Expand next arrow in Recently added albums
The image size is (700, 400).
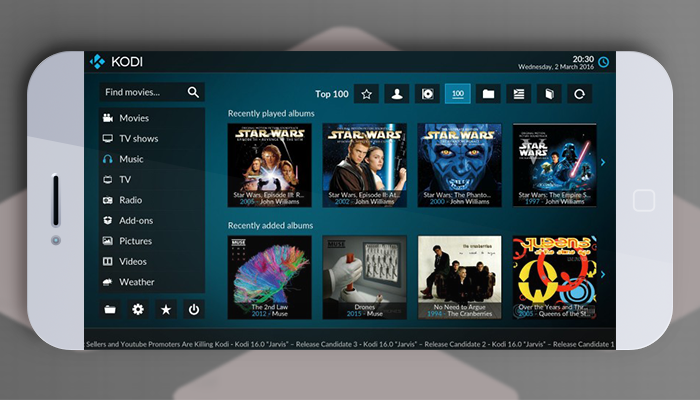click(603, 275)
